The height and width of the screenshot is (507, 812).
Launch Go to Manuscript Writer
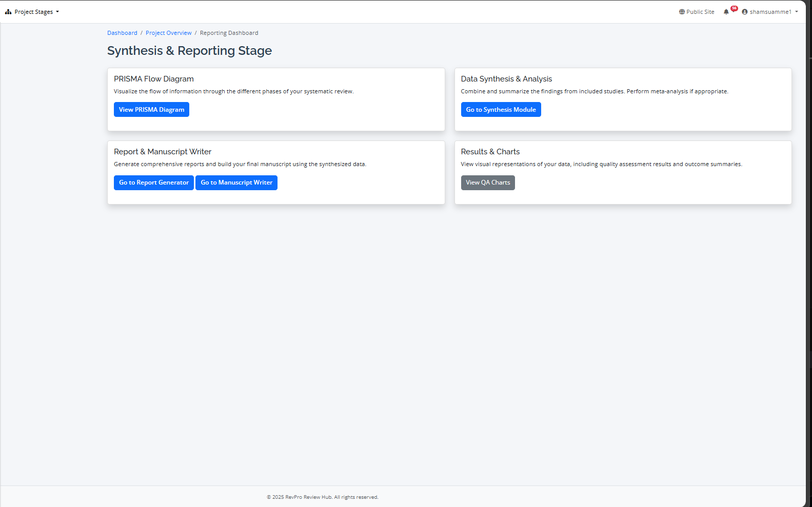(x=236, y=182)
